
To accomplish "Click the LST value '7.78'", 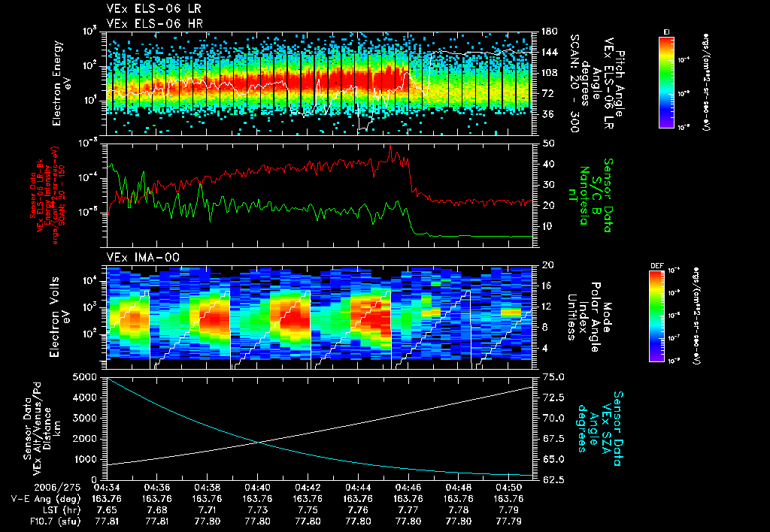I will click(x=458, y=510).
